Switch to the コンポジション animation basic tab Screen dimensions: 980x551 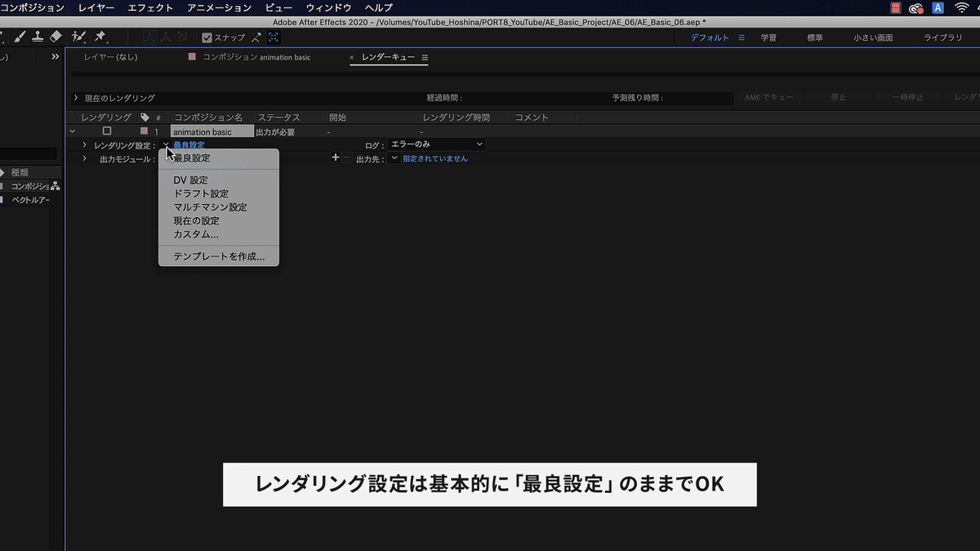(256, 57)
